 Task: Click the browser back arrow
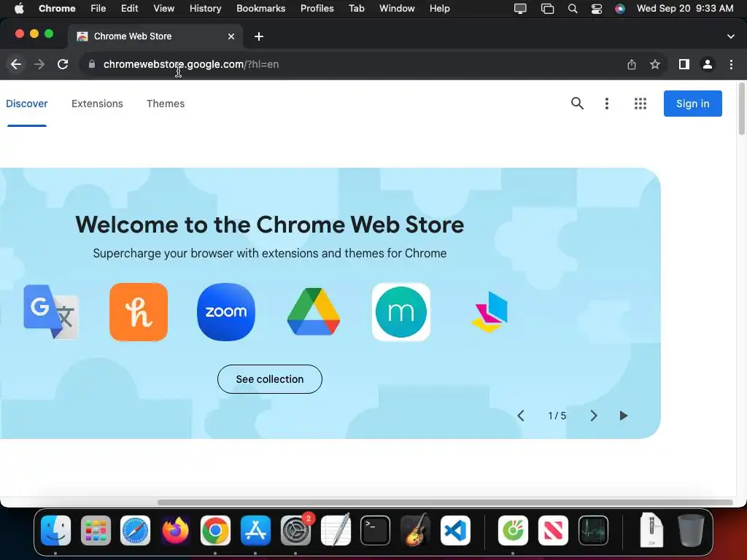[x=16, y=64]
